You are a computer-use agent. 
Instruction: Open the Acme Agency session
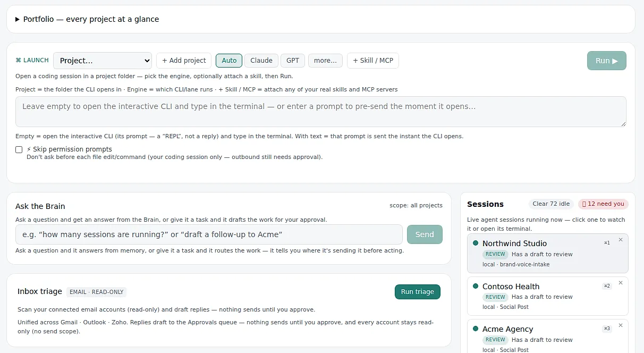click(548, 336)
